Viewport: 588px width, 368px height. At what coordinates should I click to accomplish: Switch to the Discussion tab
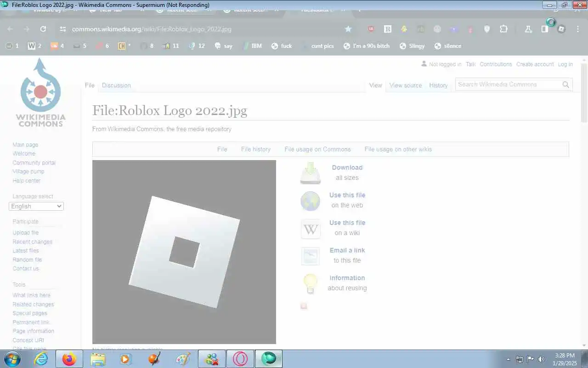(116, 85)
